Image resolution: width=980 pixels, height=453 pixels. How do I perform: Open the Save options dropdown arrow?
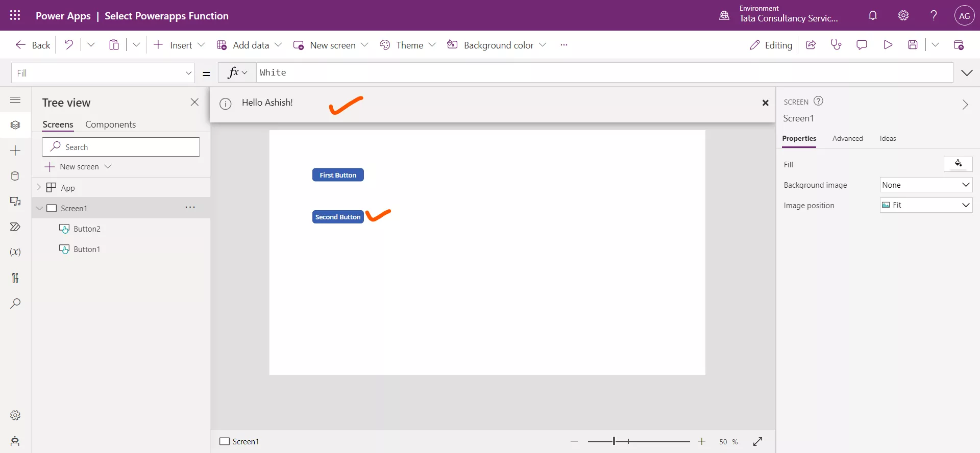(x=935, y=45)
